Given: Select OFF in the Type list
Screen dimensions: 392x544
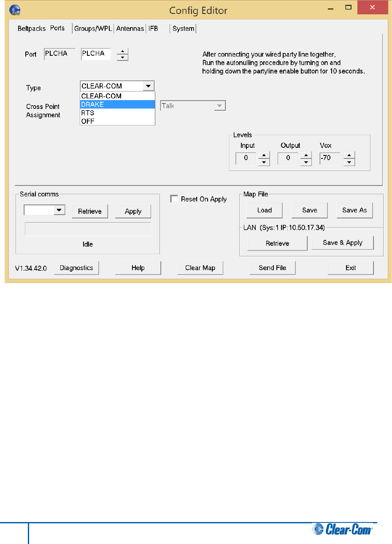Looking at the screenshot, I should pyautogui.click(x=117, y=121).
